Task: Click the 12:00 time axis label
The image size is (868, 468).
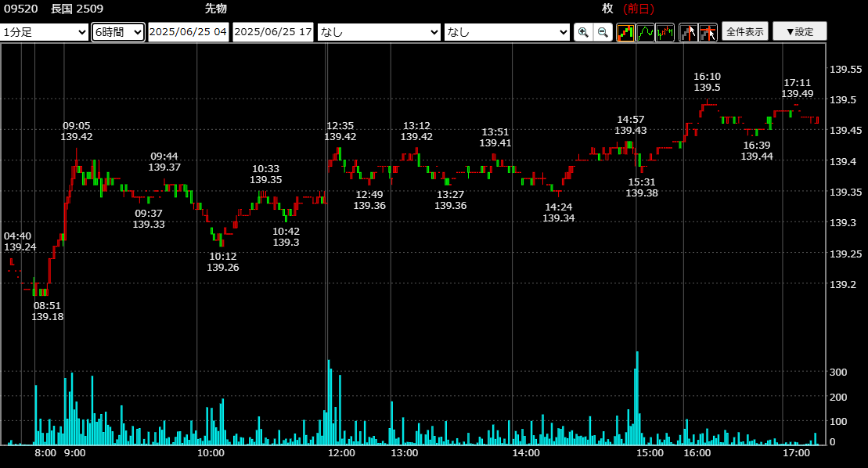Action: [341, 453]
